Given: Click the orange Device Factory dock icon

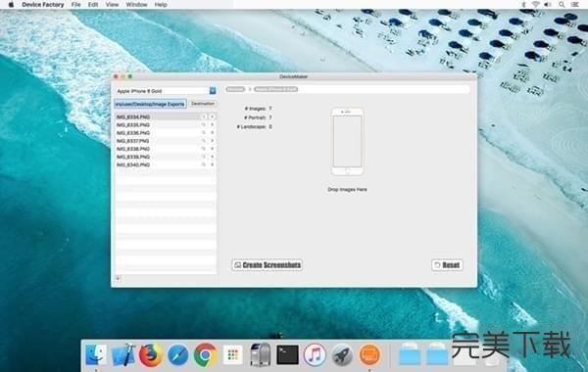Looking at the screenshot, I should coord(369,354).
